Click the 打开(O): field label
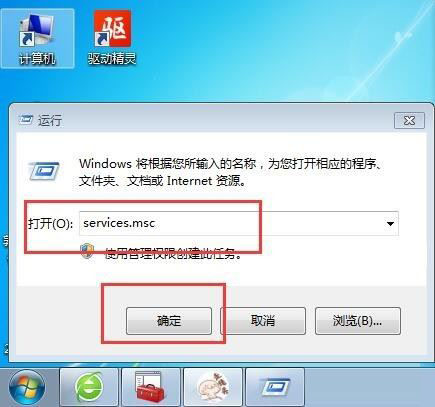The image size is (435, 407). click(x=50, y=223)
